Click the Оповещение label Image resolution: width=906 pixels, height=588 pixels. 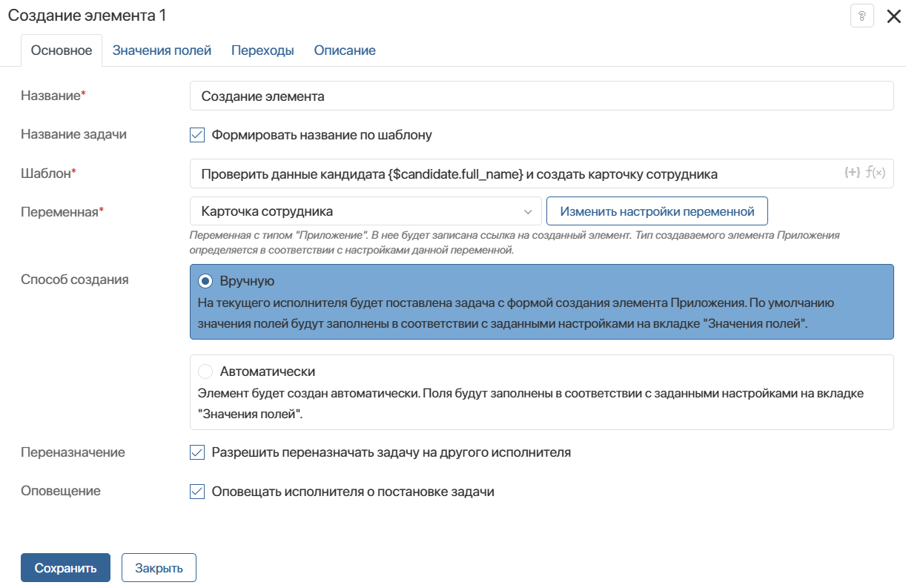(x=61, y=491)
